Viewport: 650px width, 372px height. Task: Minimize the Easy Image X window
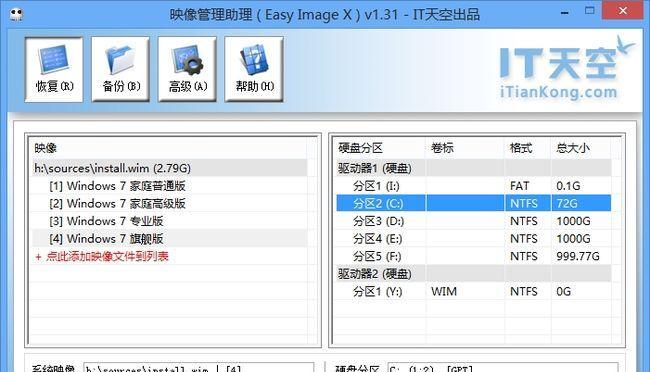pos(564,12)
